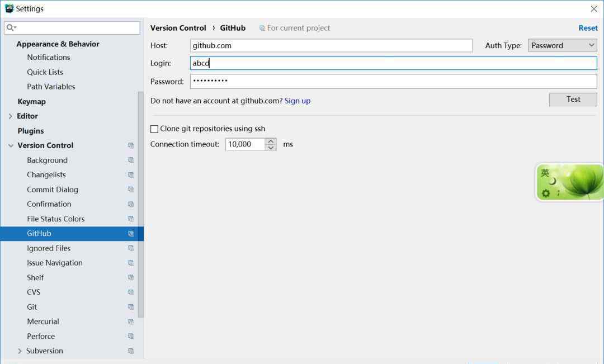The height and width of the screenshot is (364, 604).
Task: Open the Shelf settings page
Action: point(35,278)
